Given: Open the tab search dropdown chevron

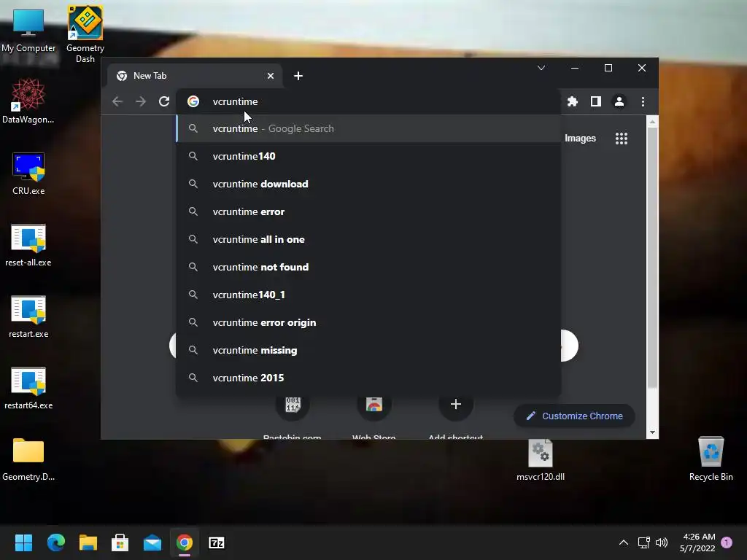Looking at the screenshot, I should (x=541, y=68).
